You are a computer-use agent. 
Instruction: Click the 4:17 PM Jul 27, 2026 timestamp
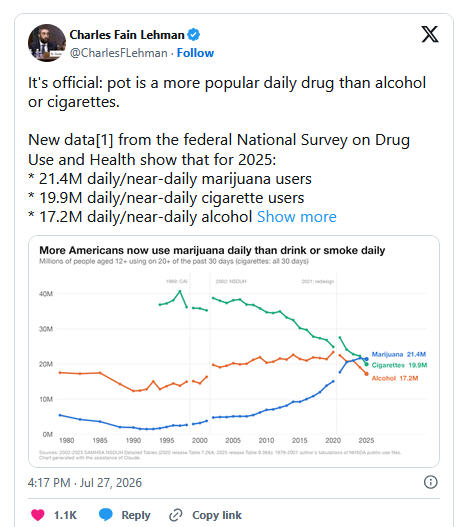[85, 483]
